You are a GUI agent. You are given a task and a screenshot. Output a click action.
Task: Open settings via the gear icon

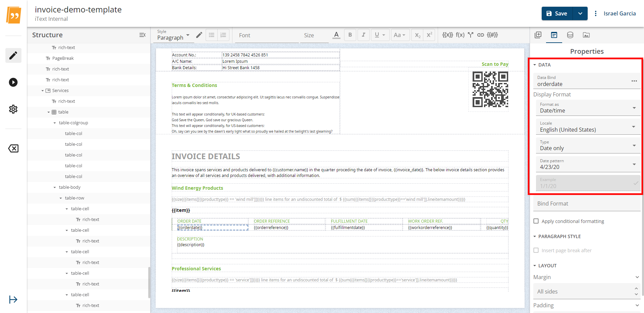[x=13, y=109]
